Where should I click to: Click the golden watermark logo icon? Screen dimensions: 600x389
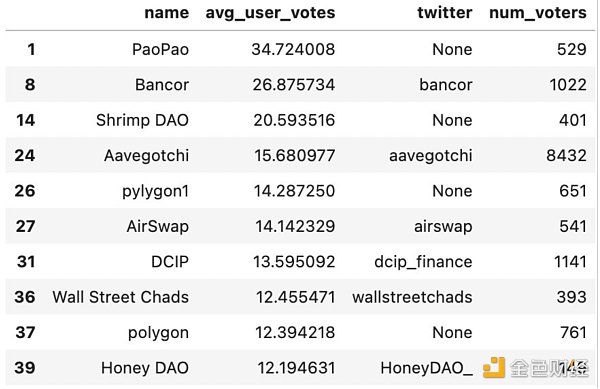pos(494,367)
